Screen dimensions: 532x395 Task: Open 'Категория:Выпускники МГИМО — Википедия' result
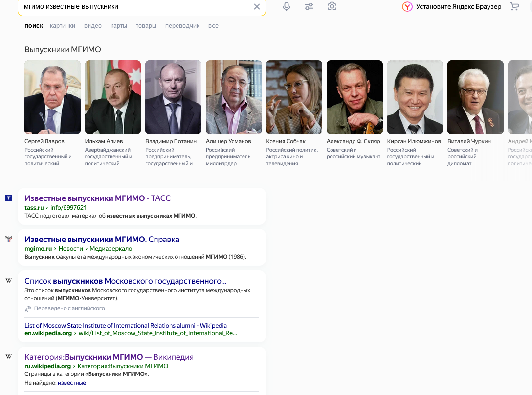[x=109, y=357]
